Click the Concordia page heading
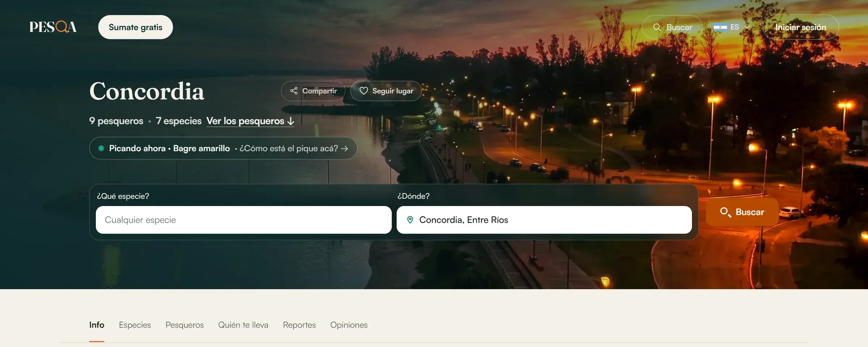The height and width of the screenshot is (347, 868). [x=147, y=91]
